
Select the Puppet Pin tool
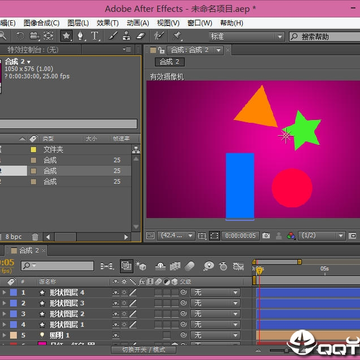tap(177, 36)
